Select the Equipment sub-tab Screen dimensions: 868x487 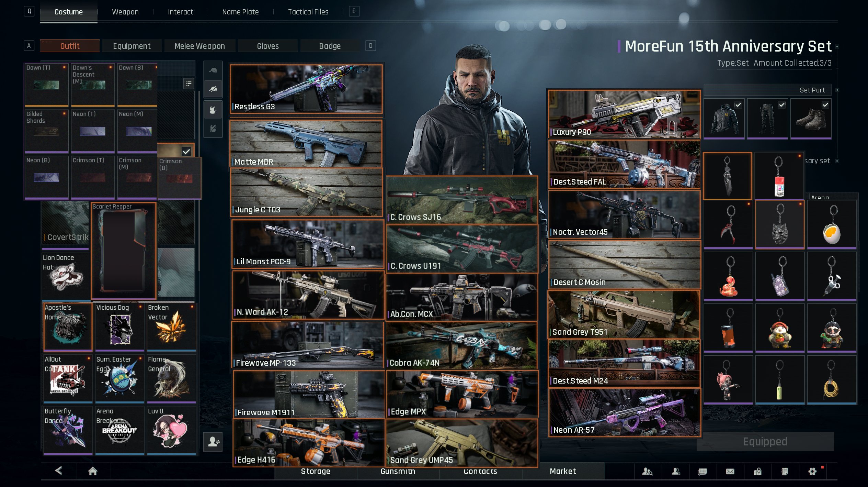(x=132, y=46)
